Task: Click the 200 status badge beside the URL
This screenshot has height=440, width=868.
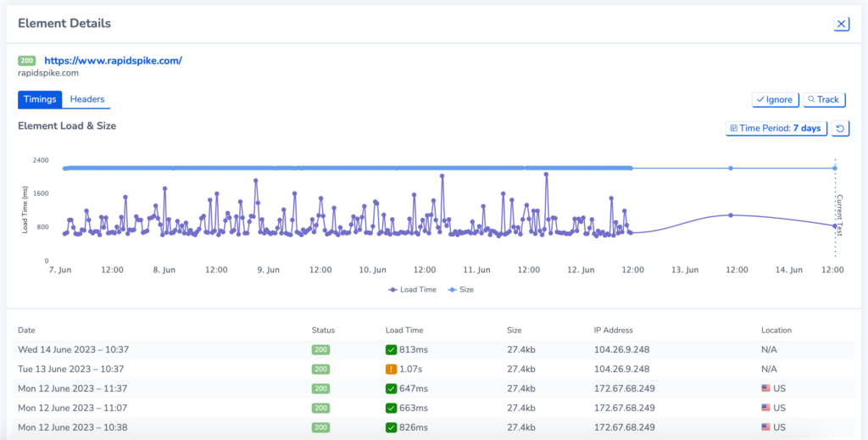Action: [x=27, y=61]
